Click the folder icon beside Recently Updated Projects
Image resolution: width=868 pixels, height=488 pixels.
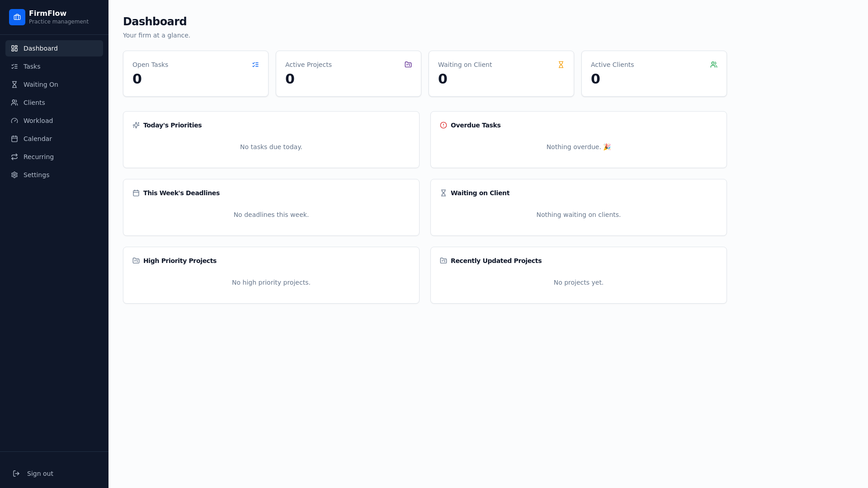tap(443, 261)
